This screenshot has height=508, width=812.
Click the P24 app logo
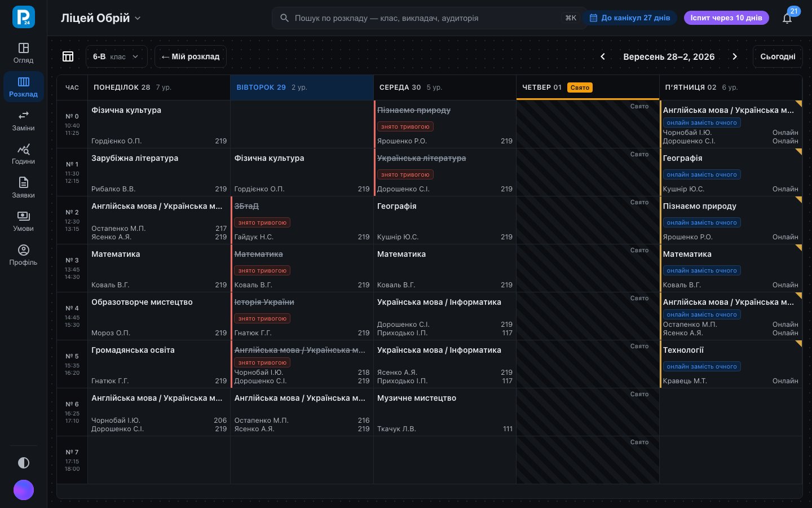point(23,17)
